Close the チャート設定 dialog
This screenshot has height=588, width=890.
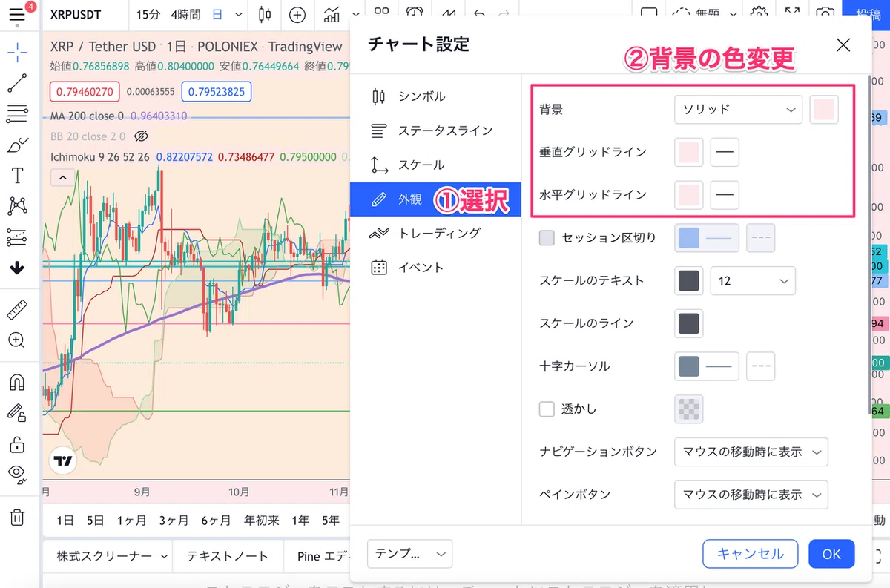(843, 45)
